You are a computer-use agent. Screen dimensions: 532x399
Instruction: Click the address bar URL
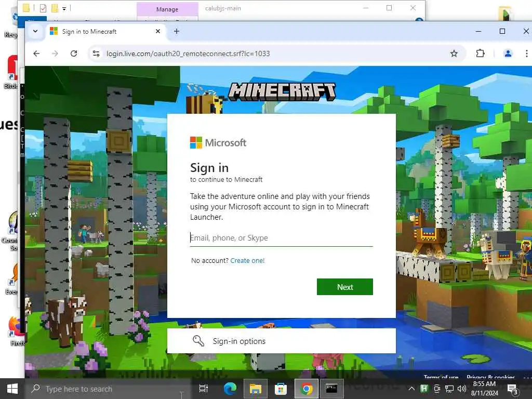point(188,54)
